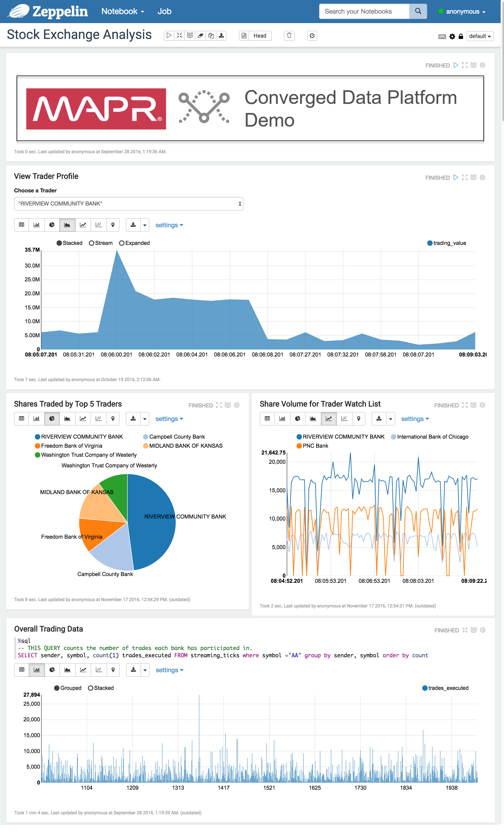Select the Stream radio option

91,243
